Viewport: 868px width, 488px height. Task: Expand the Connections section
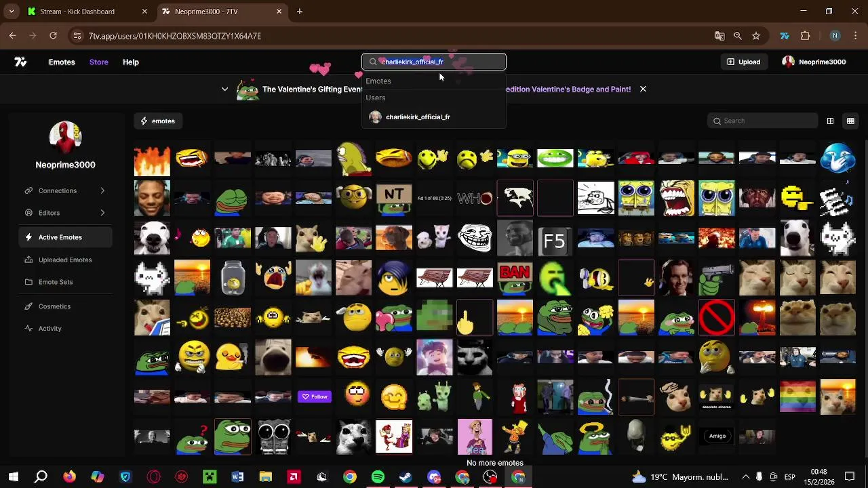65,190
